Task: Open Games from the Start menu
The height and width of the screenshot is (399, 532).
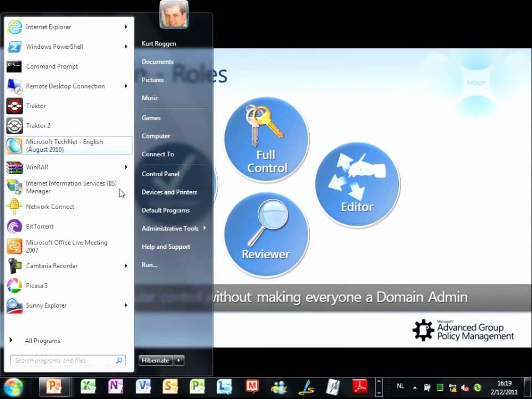Action: coord(151,117)
